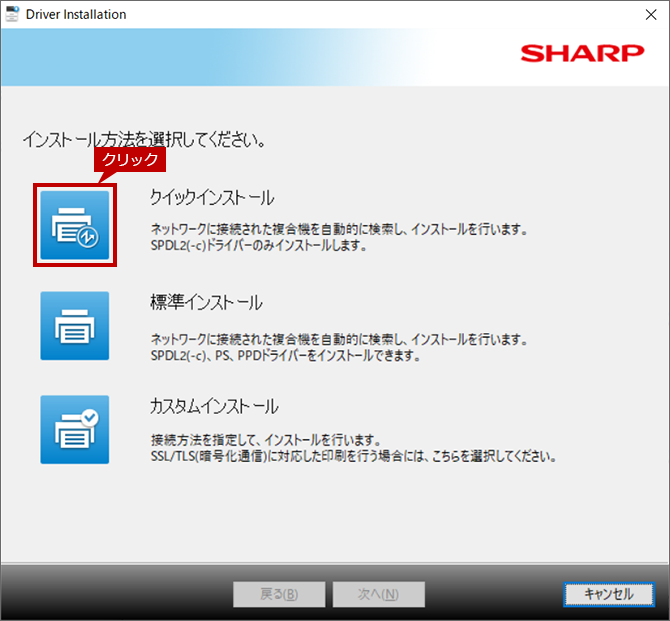Click the text '接続方法を指定して、インストールを行います。'
The height and width of the screenshot is (621, 670).
[x=265, y=440]
